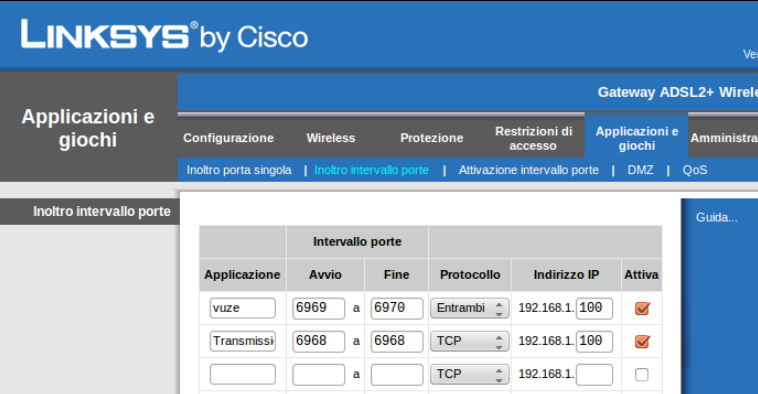Screen dimensions: 758x394
Task: Click the Linksys by Cisco logo
Action: tap(164, 35)
